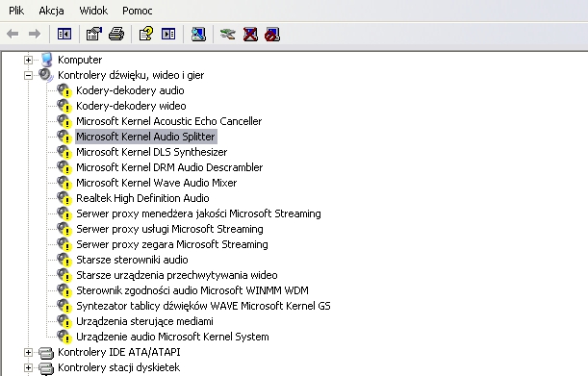Viewport: 588px width, 376px height.
Task: Select Microsoft Kernel Acoustic Echo Canceller
Action: 168,121
